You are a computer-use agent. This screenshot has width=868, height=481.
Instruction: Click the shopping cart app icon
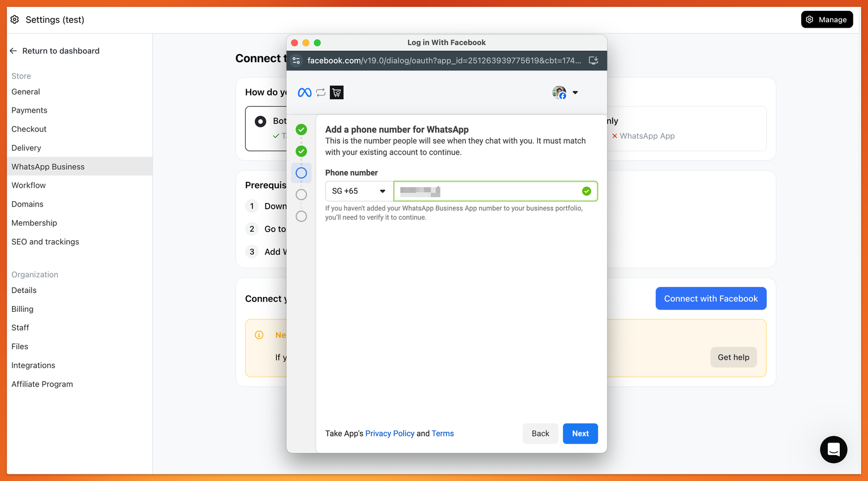tap(336, 93)
